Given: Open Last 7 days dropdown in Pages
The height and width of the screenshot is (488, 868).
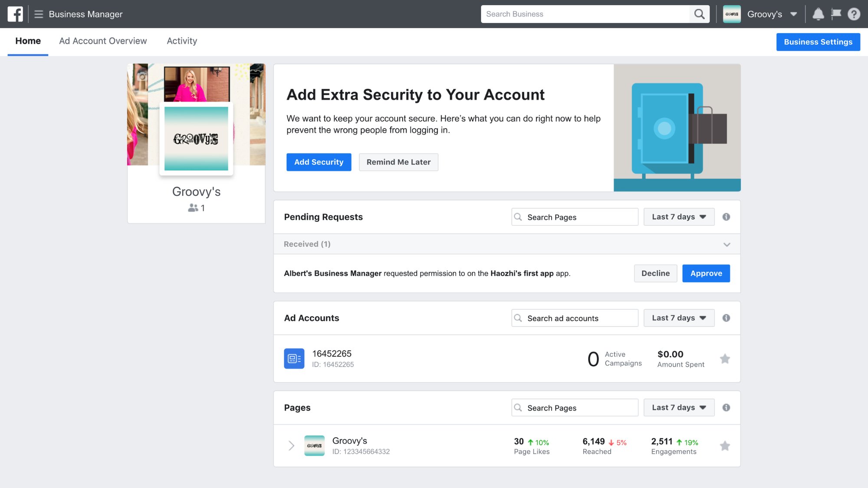Looking at the screenshot, I should 679,407.
